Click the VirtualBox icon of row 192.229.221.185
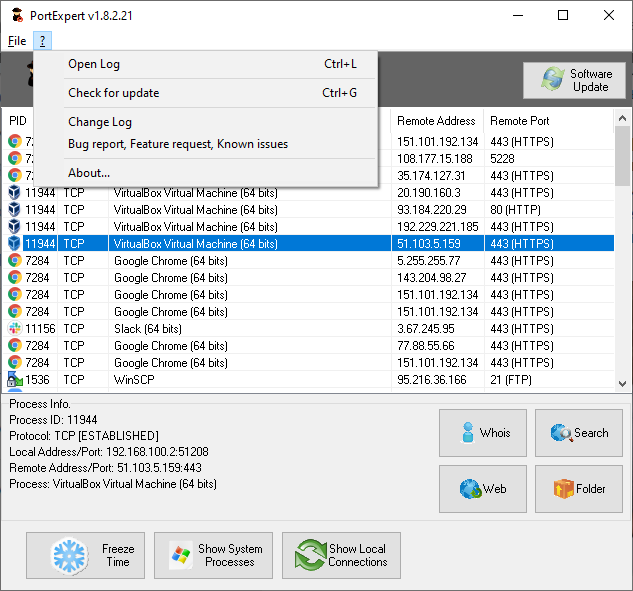Viewport: 633px width, 591px height. pyautogui.click(x=15, y=226)
